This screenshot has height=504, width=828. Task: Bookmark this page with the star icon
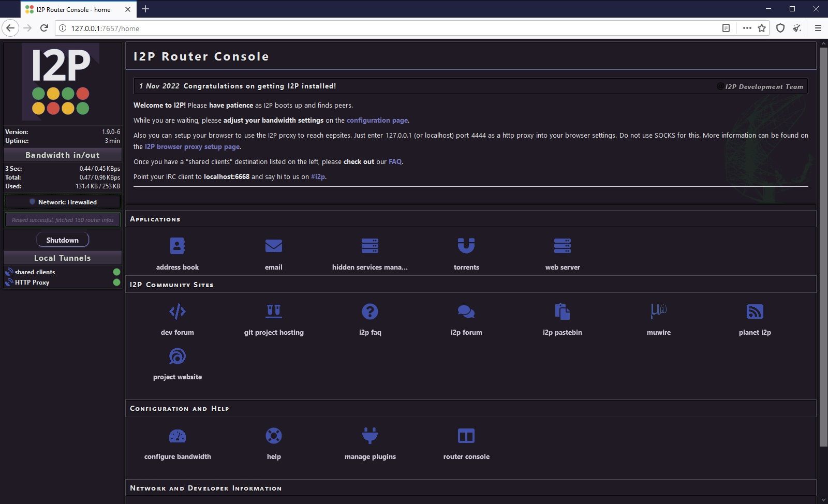pos(762,28)
